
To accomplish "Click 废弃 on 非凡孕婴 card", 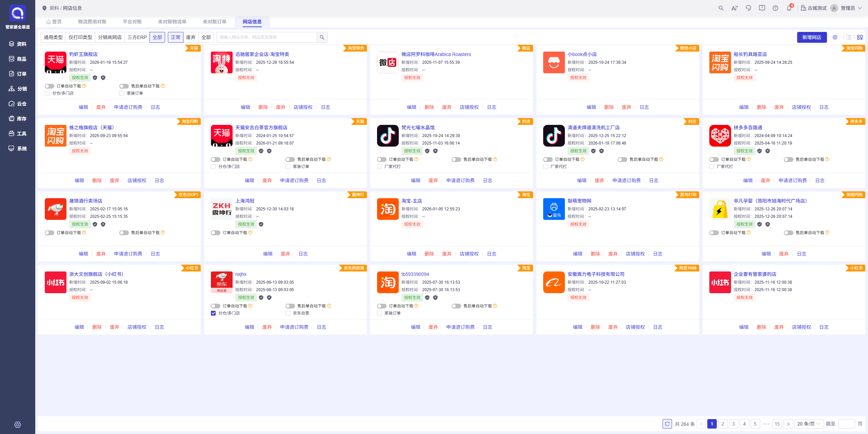I will (784, 254).
